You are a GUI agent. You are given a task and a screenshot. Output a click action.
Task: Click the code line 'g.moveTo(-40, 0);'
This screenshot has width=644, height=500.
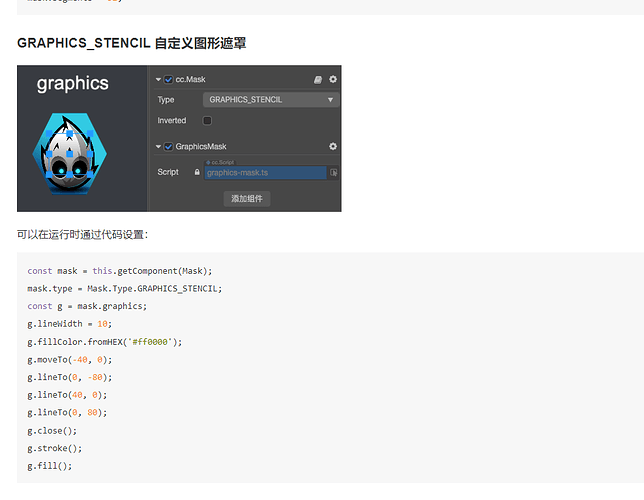click(x=69, y=360)
